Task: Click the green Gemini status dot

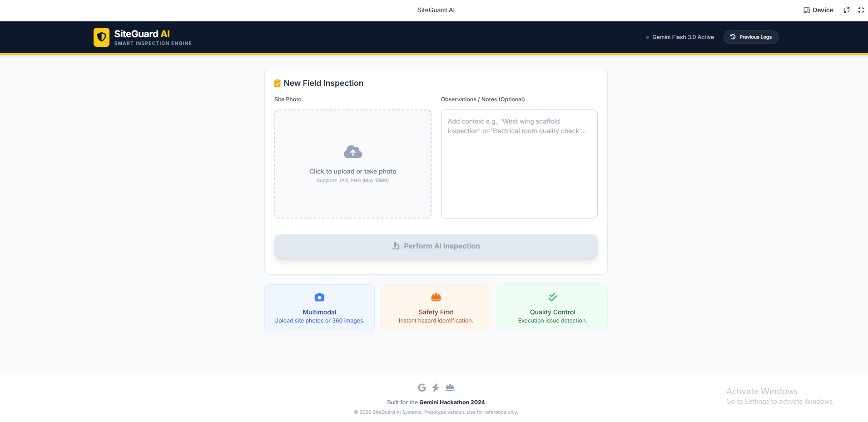Action: (x=647, y=37)
